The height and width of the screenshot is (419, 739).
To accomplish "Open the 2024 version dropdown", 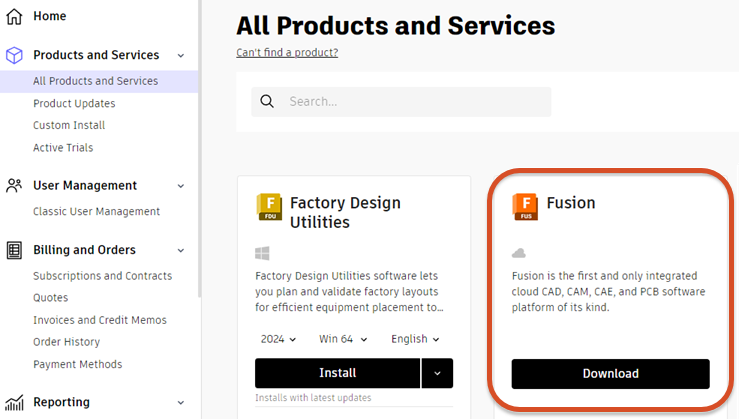I will [279, 339].
